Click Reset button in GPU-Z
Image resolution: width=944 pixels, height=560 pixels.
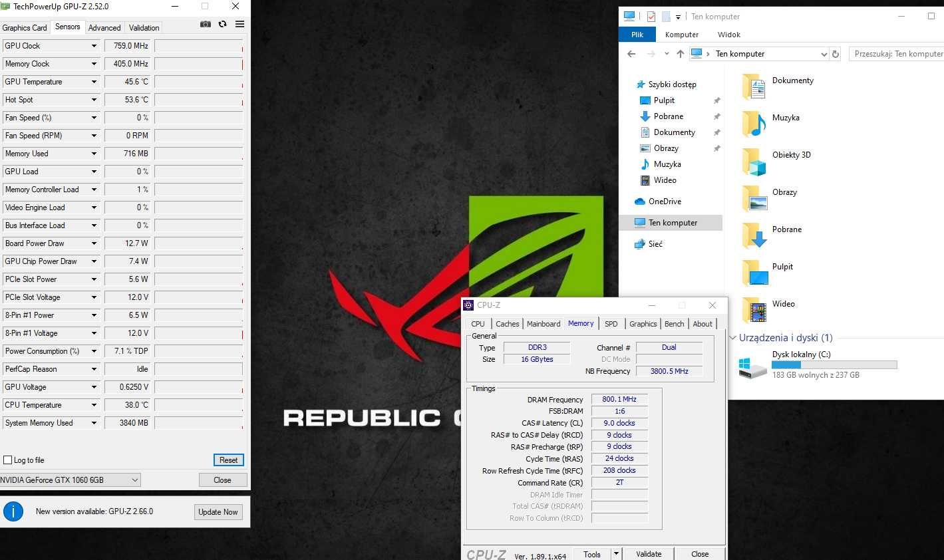click(x=229, y=460)
